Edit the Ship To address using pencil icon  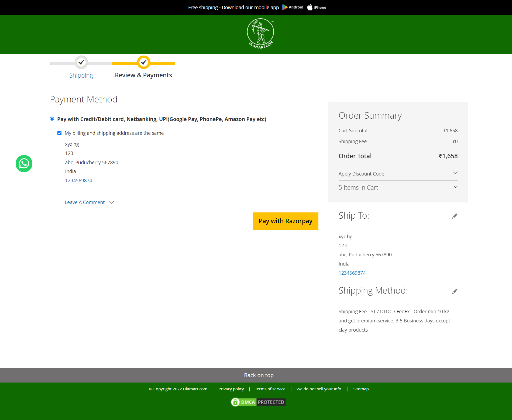click(x=455, y=216)
